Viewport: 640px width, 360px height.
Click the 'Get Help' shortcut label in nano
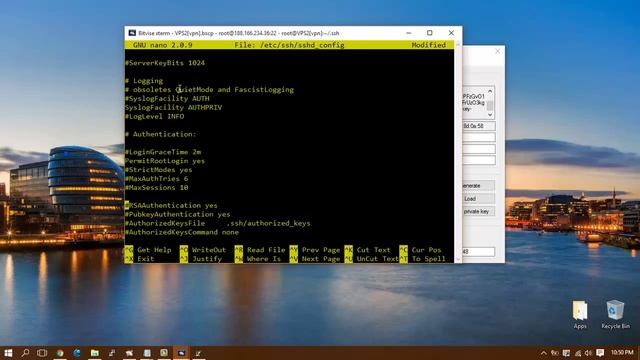pyautogui.click(x=154, y=250)
